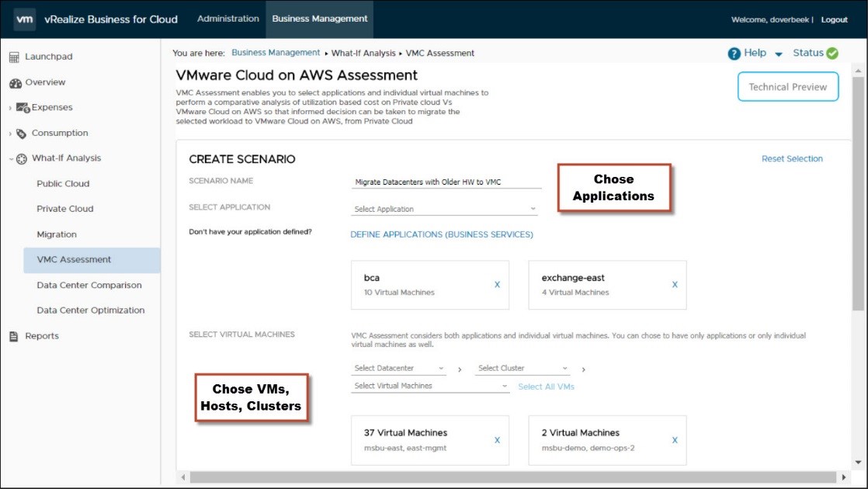
Task: Click the scroll left arrow
Action: point(183,477)
